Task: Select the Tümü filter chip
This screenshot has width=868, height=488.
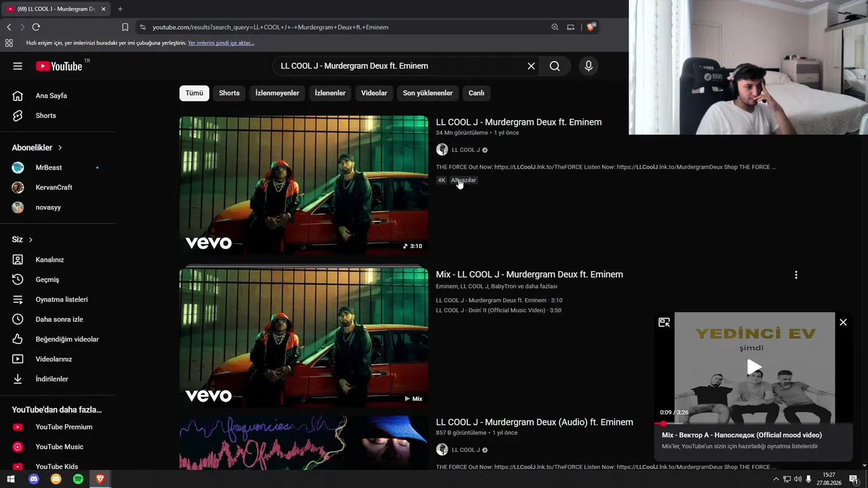Action: [195, 93]
